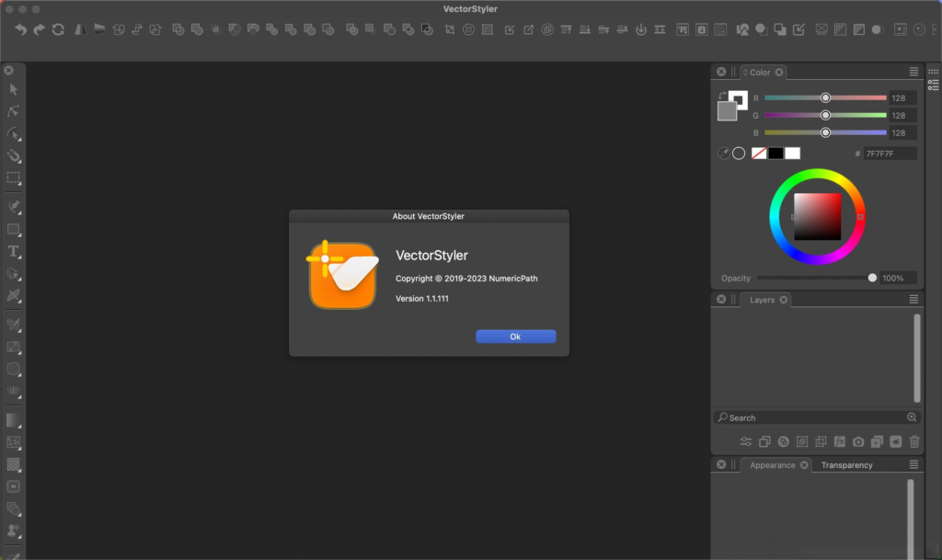Viewport: 942px width, 560px height.
Task: Select the Rectangle shape tool
Action: coord(13,229)
